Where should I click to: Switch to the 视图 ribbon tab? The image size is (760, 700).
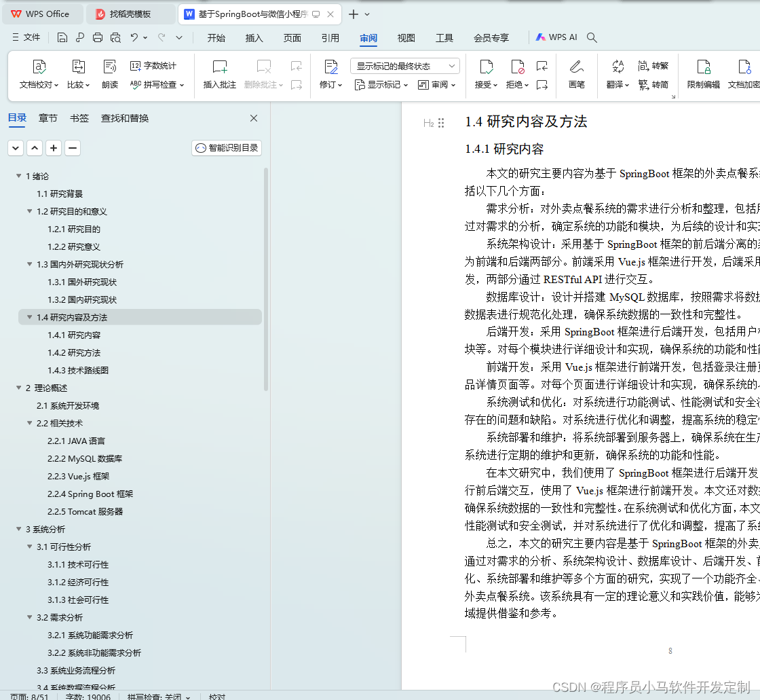point(406,39)
